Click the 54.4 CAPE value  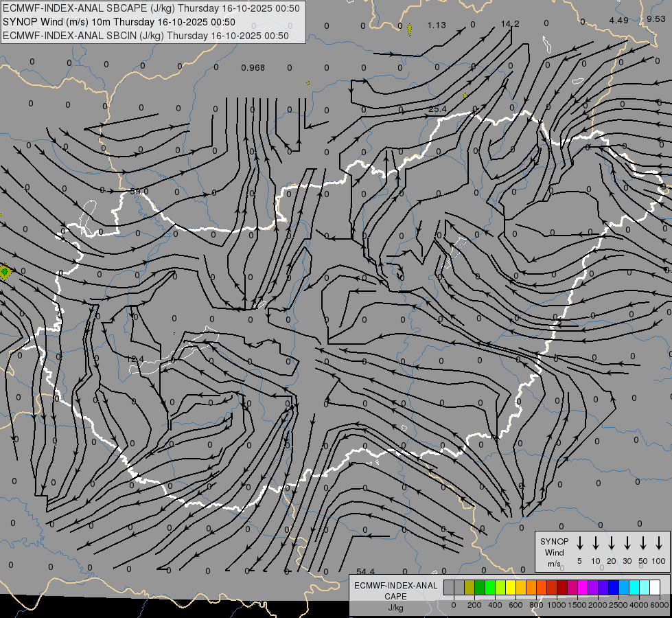tap(365, 571)
